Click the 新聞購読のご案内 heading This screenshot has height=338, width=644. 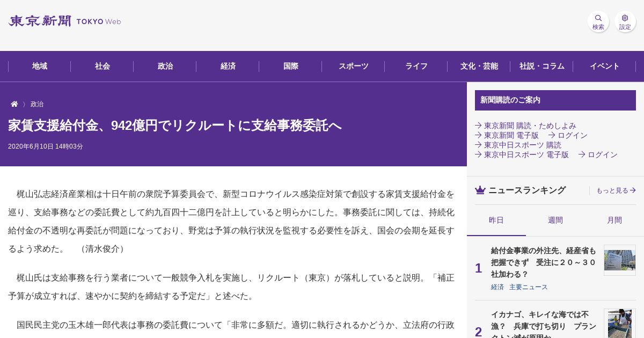[555, 100]
